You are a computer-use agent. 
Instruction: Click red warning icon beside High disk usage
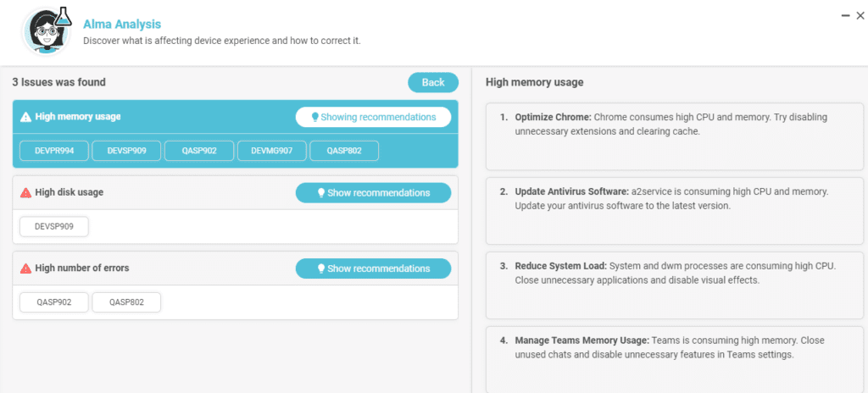click(25, 192)
